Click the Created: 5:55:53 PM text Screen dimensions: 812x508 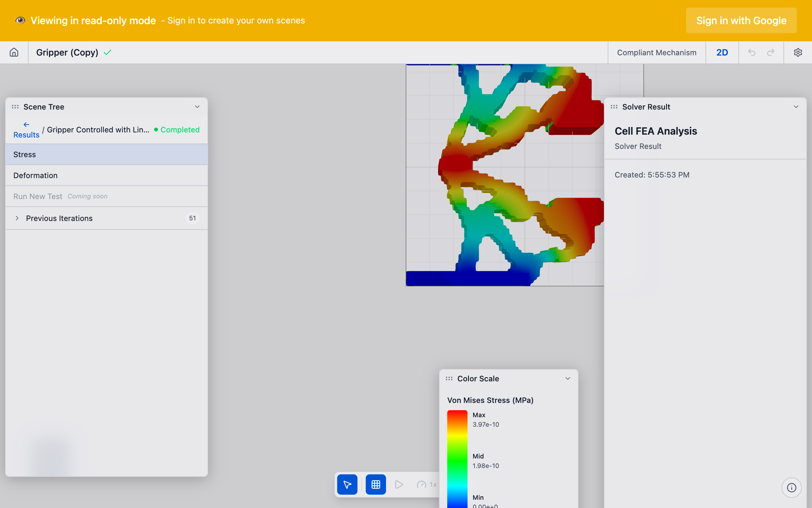[652, 175]
